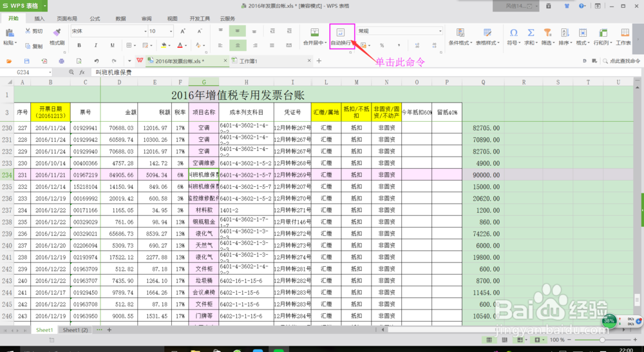Open the borders dropdown arrow
The width and height of the screenshot is (644, 352).
pyautogui.click(x=135, y=46)
